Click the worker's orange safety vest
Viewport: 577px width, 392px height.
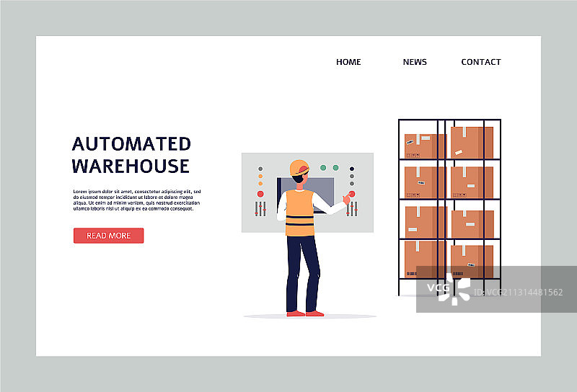(x=299, y=213)
